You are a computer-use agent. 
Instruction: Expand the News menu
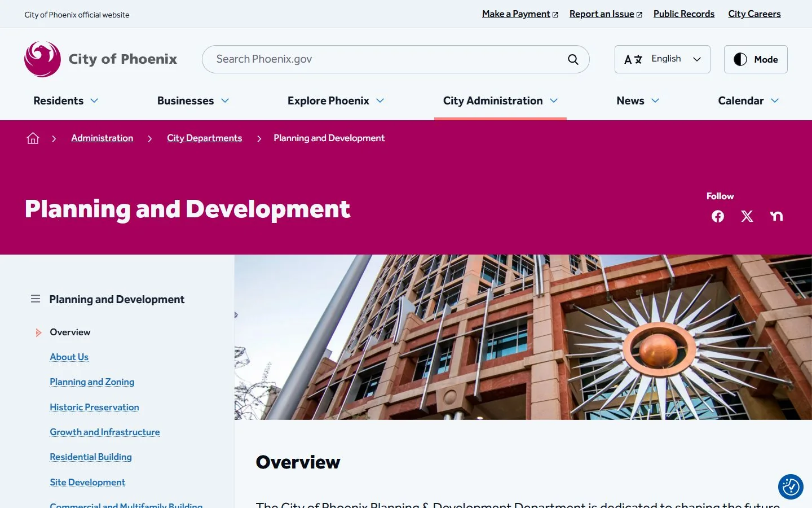638,101
